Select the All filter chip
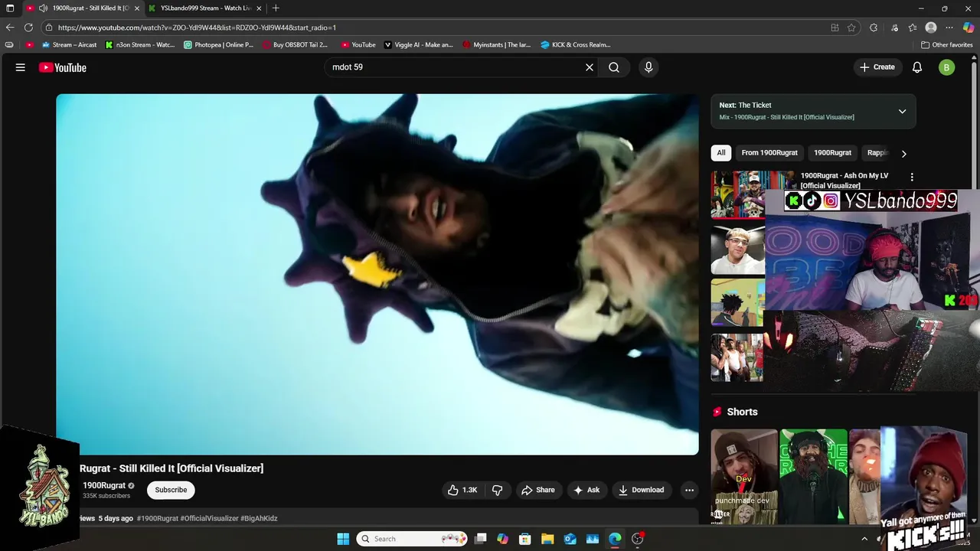This screenshot has height=551, width=980. (x=720, y=152)
